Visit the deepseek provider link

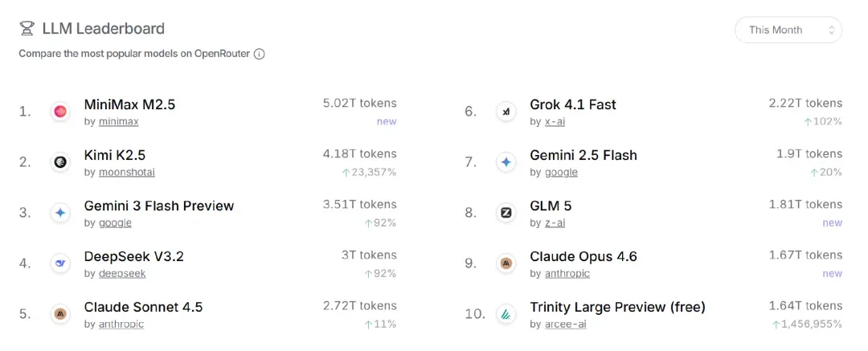pos(122,273)
